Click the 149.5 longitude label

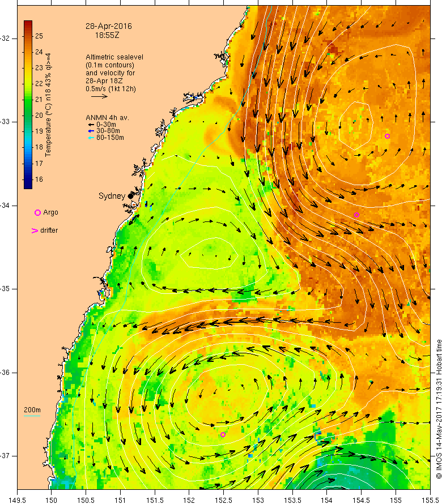click(17, 500)
